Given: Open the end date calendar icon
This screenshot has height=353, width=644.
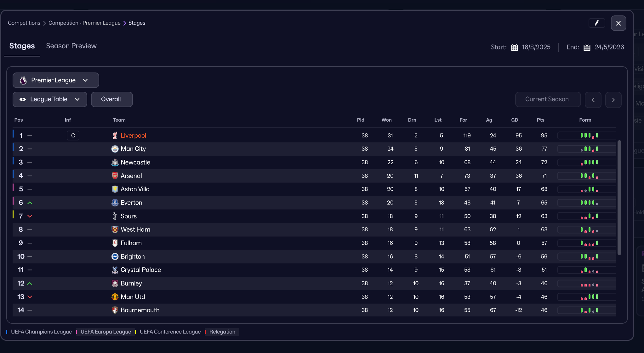Looking at the screenshot, I should (587, 47).
